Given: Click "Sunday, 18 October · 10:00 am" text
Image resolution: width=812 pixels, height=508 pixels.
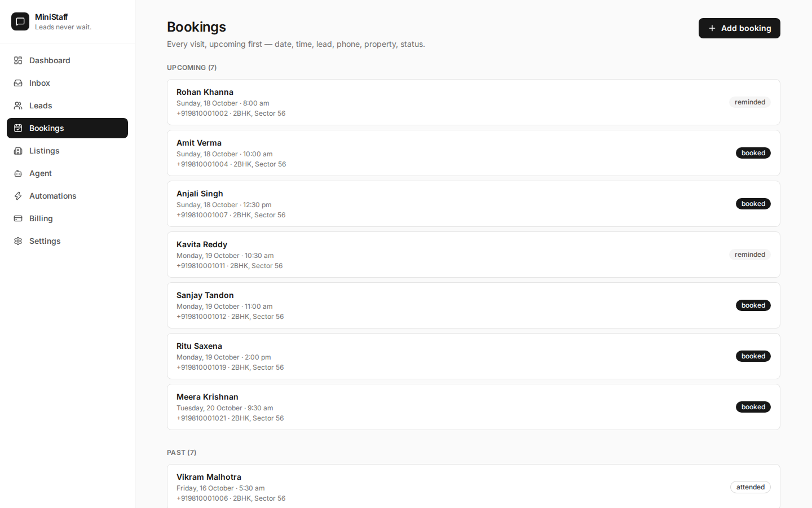Looking at the screenshot, I should [224, 154].
